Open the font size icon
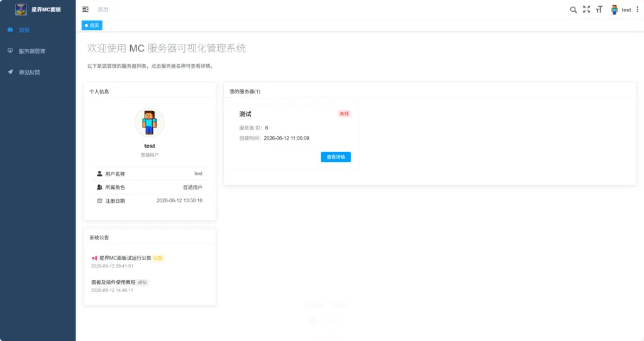Viewport: 644px width, 341px height. (x=599, y=9)
